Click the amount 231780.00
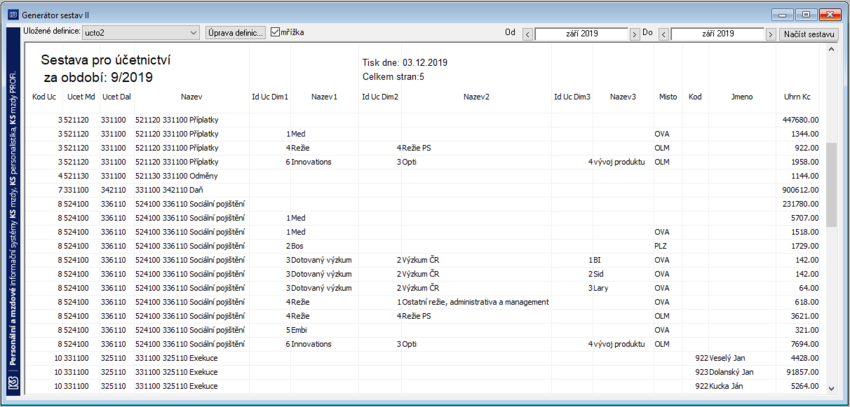This screenshot has height=407, width=850. tap(801, 204)
